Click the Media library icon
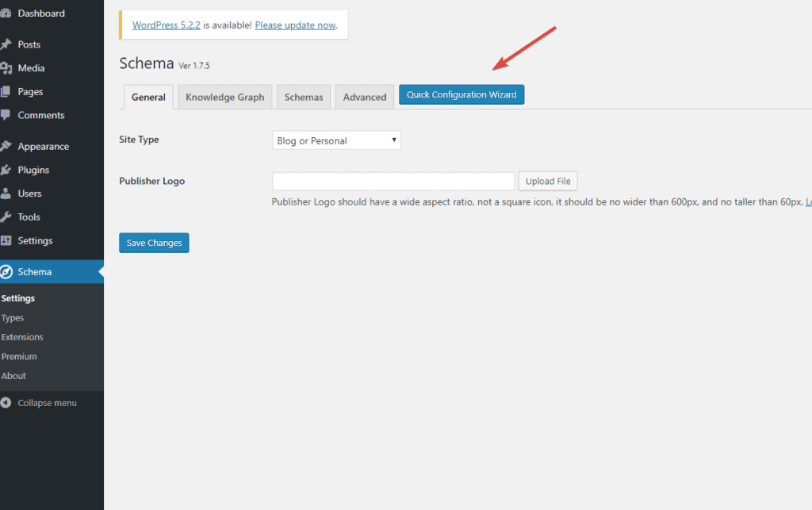The height and width of the screenshot is (510, 812). pos(6,68)
